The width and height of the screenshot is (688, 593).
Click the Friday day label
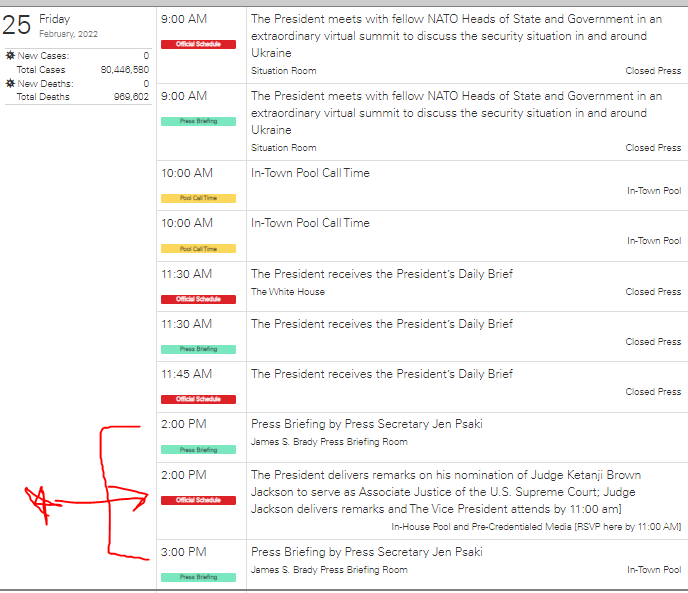tap(54, 19)
